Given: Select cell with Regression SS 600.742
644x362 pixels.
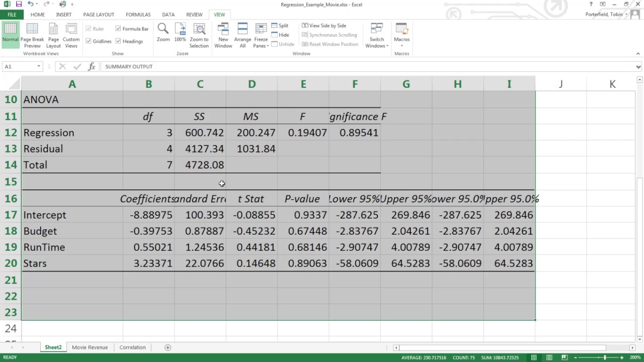Looking at the screenshot, I should tap(200, 133).
